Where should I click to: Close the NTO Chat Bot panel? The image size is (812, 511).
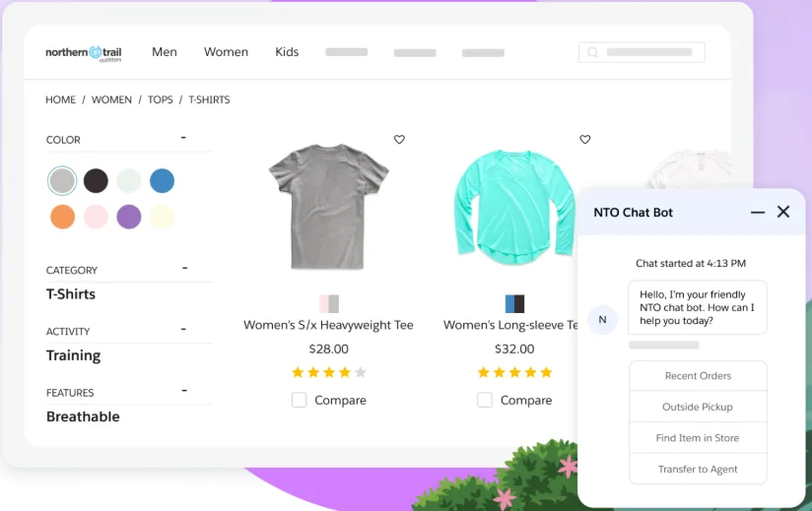(x=783, y=212)
